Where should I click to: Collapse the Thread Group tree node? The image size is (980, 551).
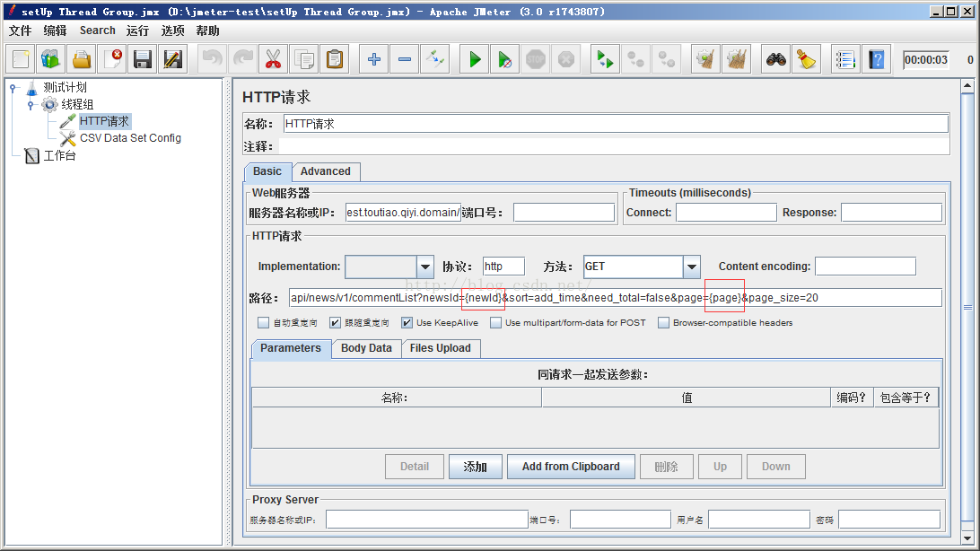coord(31,105)
